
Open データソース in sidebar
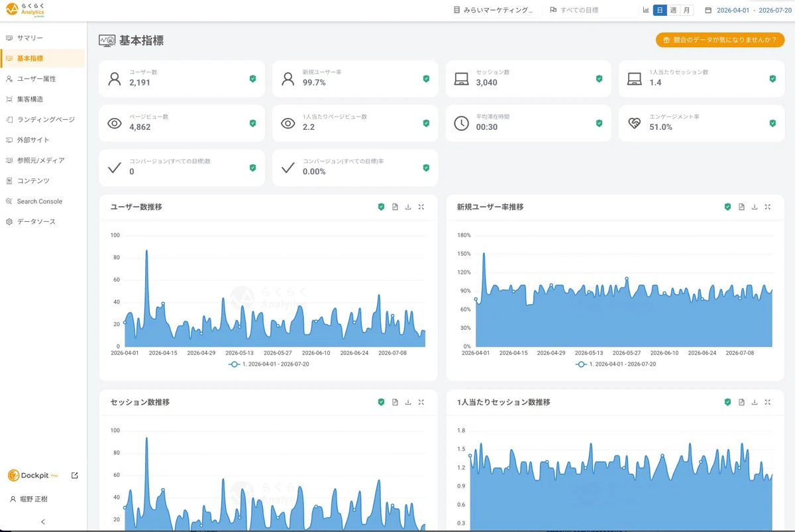[43, 222]
